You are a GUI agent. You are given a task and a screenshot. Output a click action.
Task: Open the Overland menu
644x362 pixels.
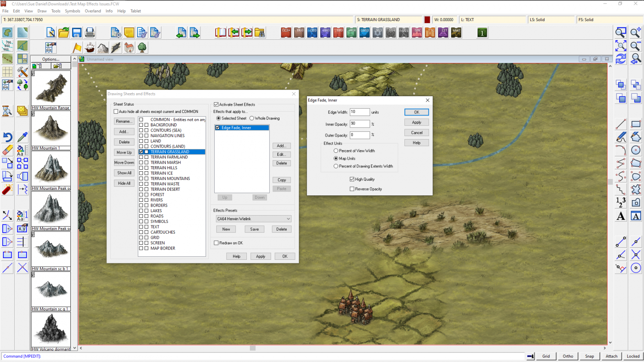click(x=93, y=11)
